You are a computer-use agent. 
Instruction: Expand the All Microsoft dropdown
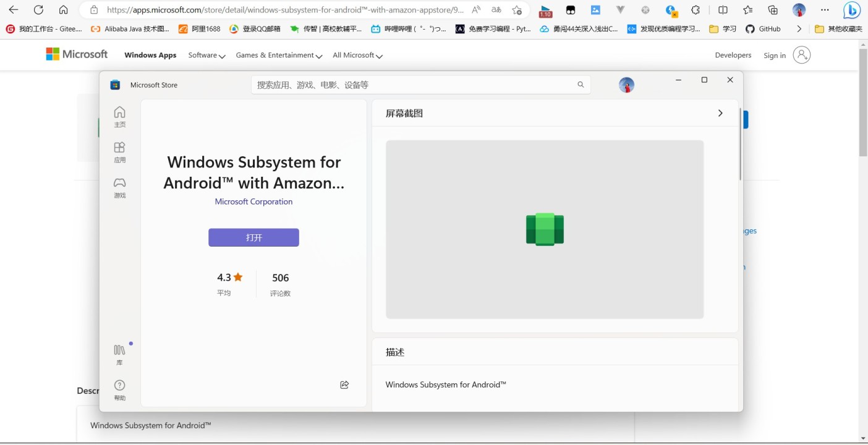[357, 55]
